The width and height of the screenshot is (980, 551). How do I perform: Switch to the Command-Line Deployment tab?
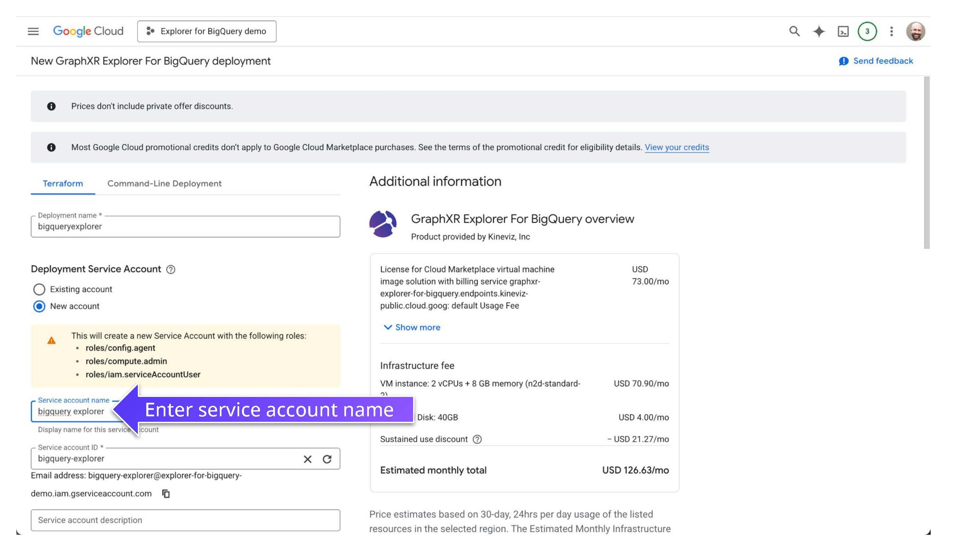coord(164,183)
